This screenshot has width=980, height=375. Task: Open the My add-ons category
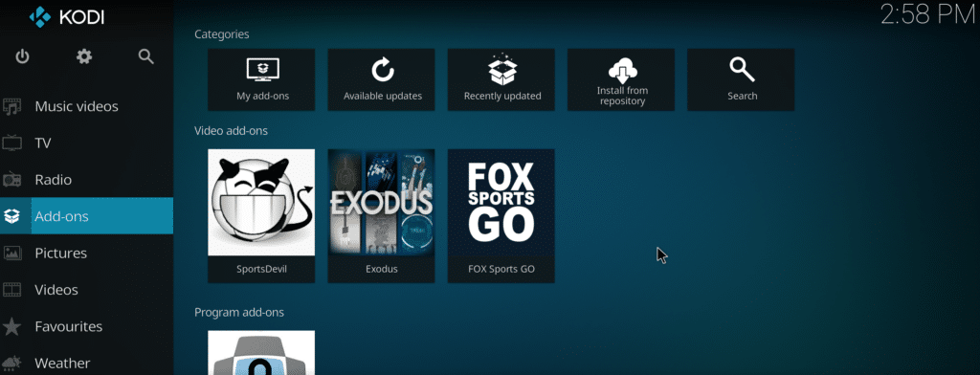pos(261,80)
